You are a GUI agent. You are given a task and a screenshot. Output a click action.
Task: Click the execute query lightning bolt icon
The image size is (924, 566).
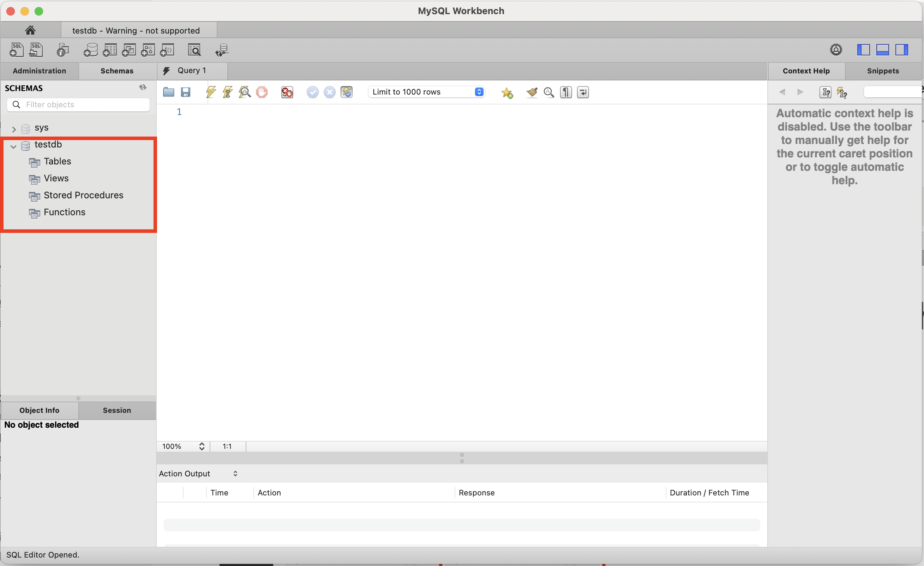[x=211, y=92]
